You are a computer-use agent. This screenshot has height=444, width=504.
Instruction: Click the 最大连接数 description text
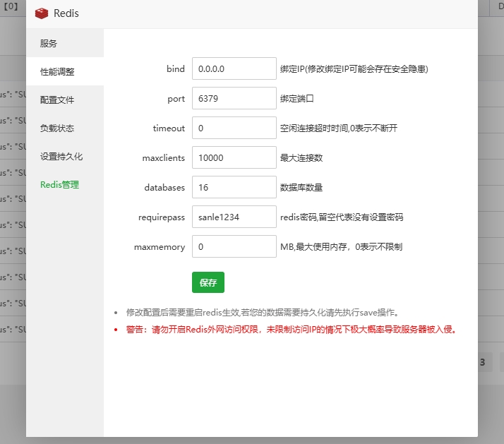point(301,158)
